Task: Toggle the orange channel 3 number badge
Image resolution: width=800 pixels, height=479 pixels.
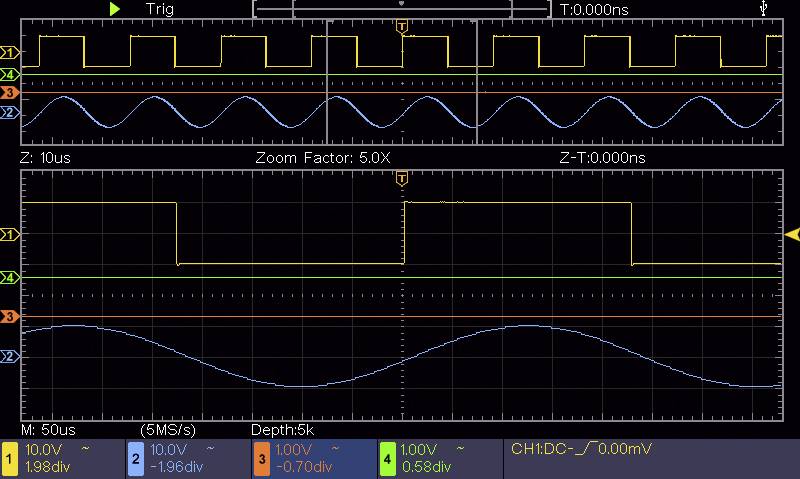Action: 261,458
